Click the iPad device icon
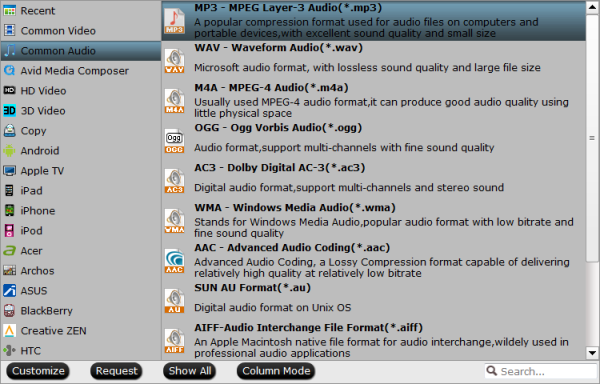This screenshot has height=384, width=600. [9, 190]
